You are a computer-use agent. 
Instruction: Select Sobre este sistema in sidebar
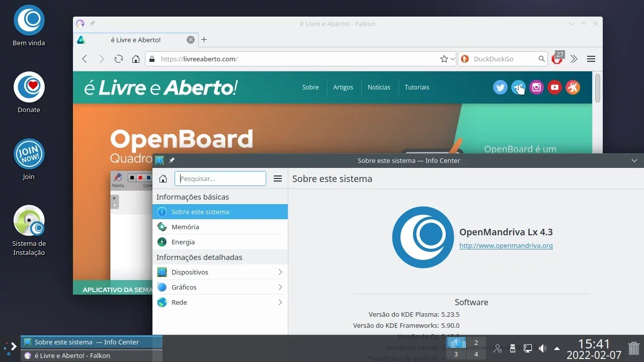(220, 212)
